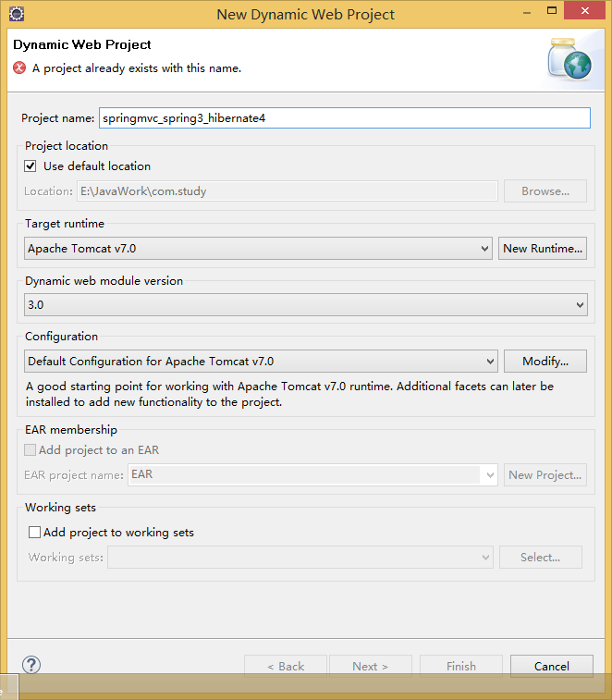Click the Next > wizard button
612x700 pixels.
[x=370, y=666]
